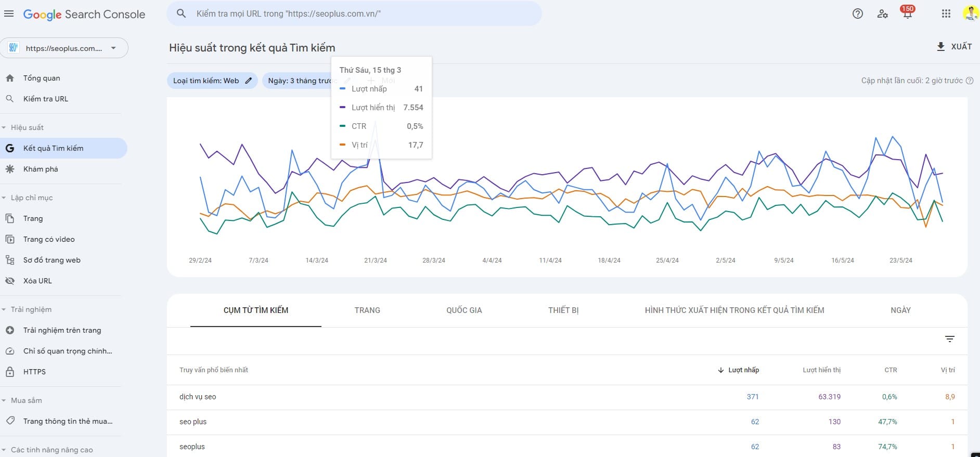Image resolution: width=980 pixels, height=457 pixels.
Task: Select Kết quả Tìm kiếm in sidebar
Action: tap(62, 148)
